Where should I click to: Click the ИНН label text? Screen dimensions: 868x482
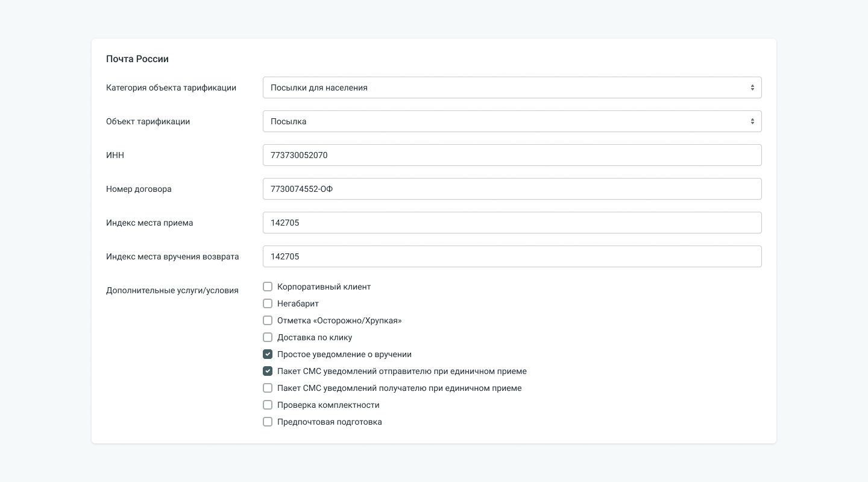click(x=115, y=155)
